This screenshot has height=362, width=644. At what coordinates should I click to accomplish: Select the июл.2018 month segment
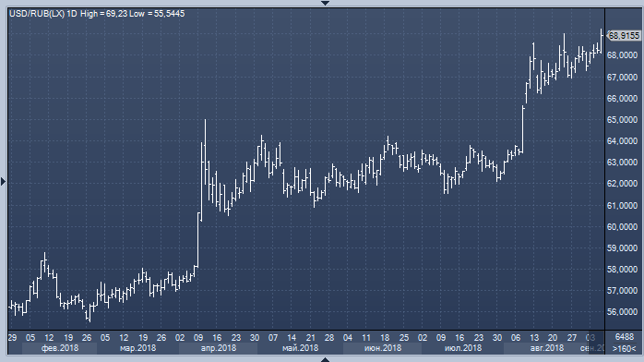pyautogui.click(x=463, y=348)
